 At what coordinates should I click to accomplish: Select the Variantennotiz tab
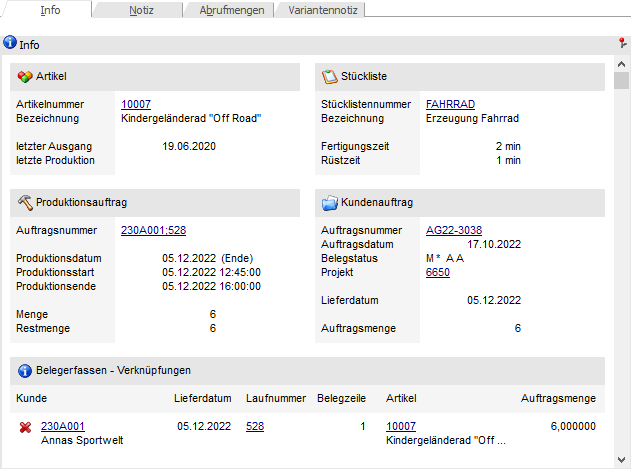[322, 10]
